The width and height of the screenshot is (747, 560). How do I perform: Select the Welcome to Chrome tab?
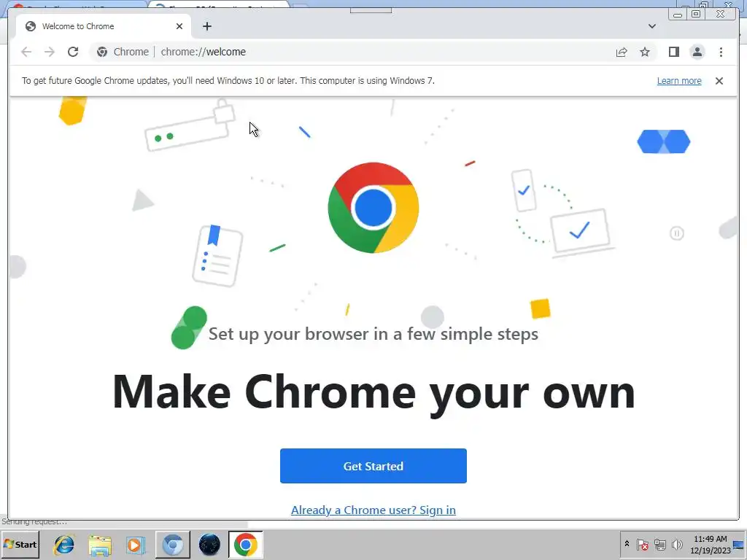click(104, 26)
